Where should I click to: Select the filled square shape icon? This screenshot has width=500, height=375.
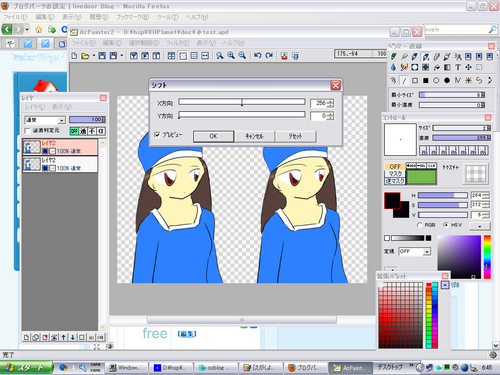coord(426,80)
